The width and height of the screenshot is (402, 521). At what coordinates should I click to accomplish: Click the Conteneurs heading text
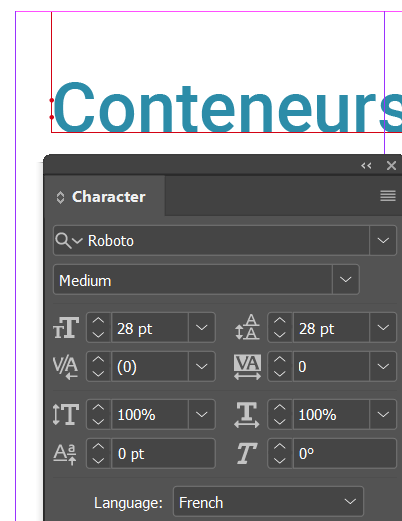click(228, 107)
